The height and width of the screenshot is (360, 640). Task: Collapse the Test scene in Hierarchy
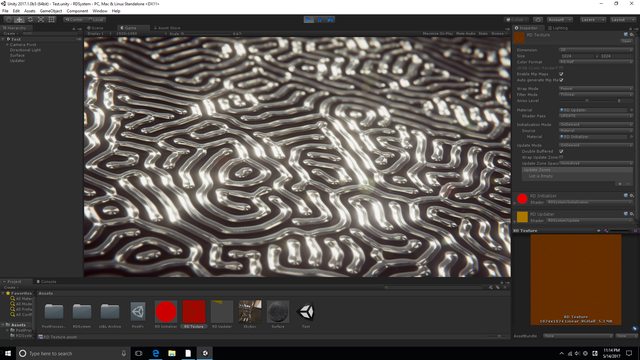[3, 39]
